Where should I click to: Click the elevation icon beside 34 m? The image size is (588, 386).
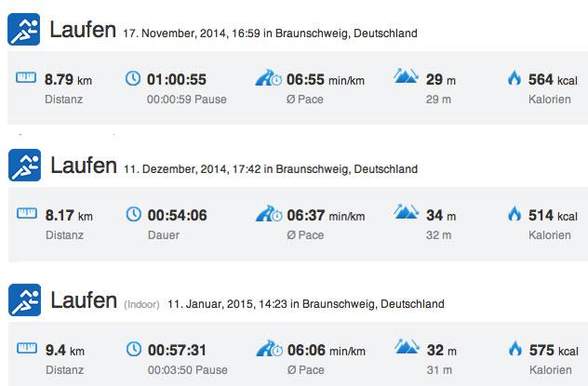tap(407, 211)
